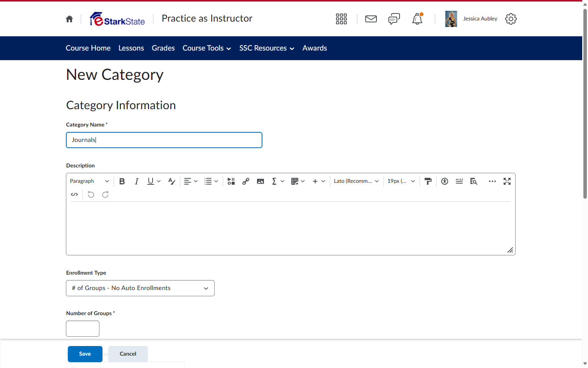Open the Paragraph format dropdown

tap(89, 181)
